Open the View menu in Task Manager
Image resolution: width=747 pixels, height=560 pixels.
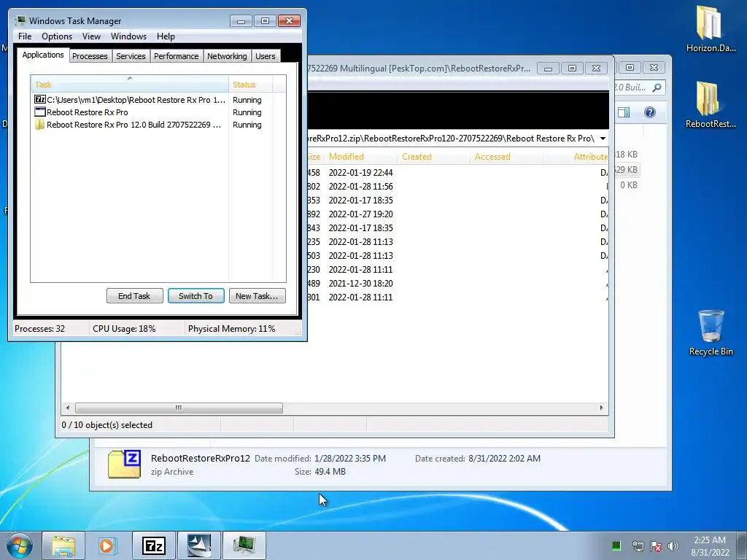coord(91,36)
